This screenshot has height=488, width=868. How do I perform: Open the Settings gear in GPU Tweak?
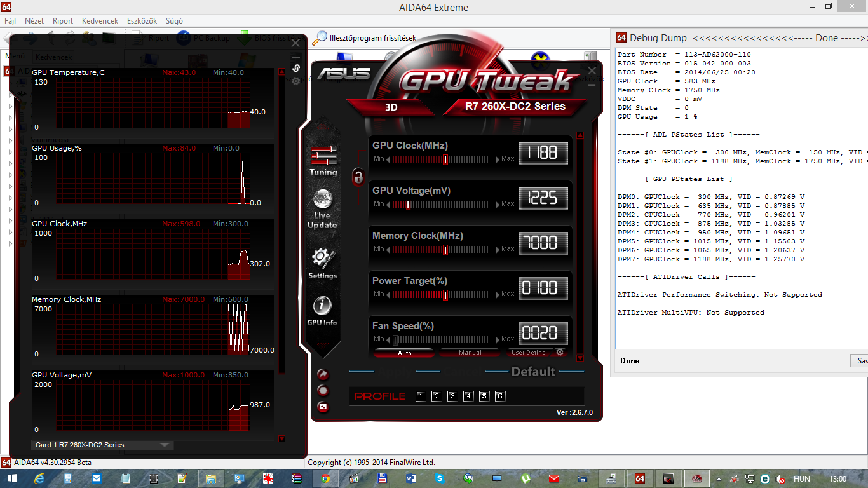(x=323, y=262)
